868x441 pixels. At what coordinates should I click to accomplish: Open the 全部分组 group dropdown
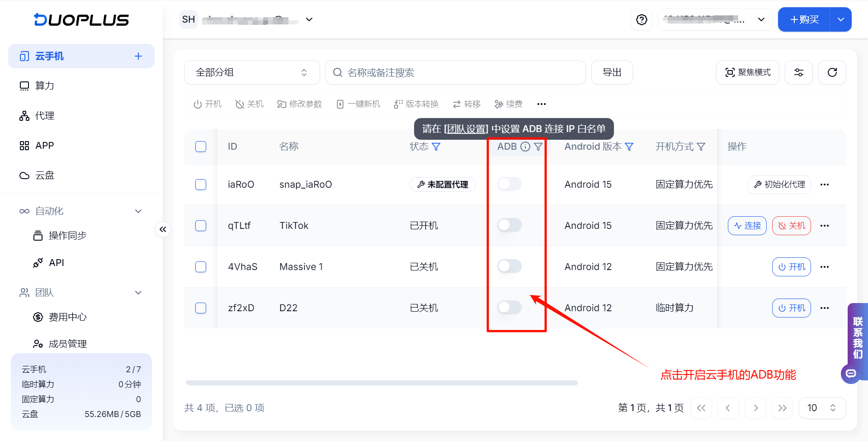252,72
